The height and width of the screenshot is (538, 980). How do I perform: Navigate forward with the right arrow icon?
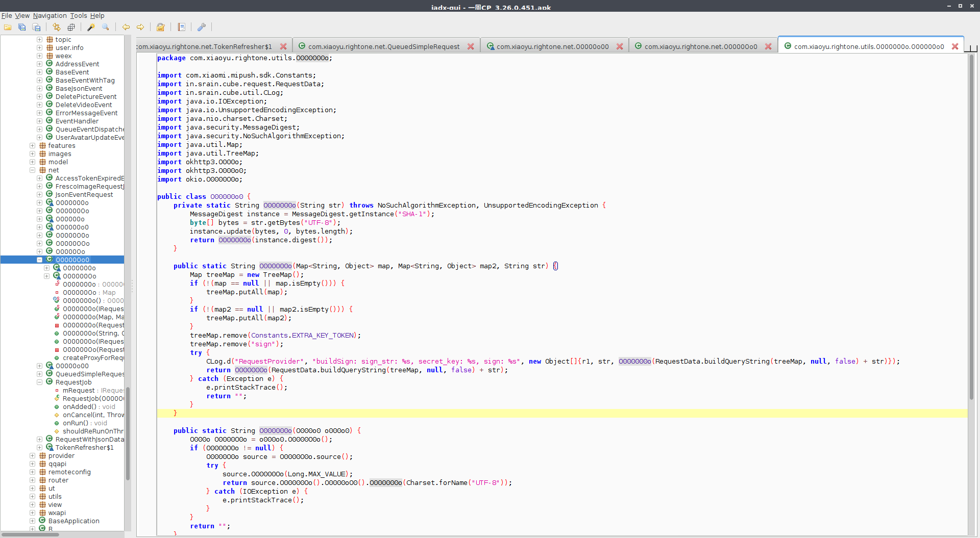[x=140, y=27]
